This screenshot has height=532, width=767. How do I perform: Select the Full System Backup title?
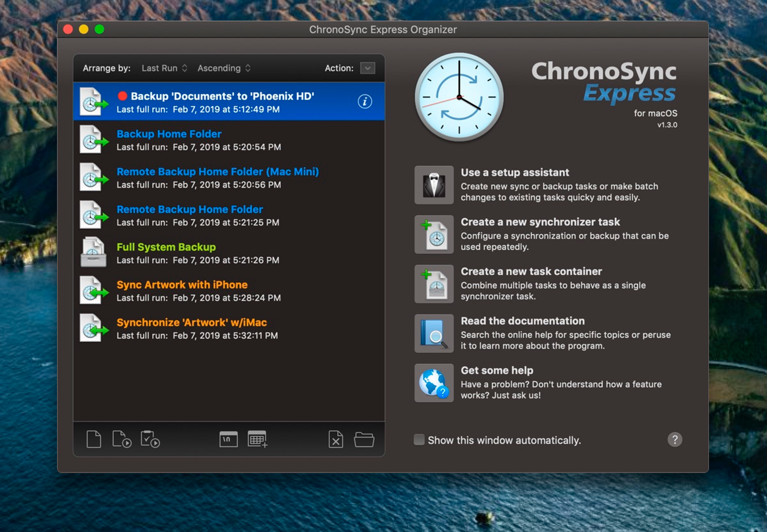click(166, 247)
